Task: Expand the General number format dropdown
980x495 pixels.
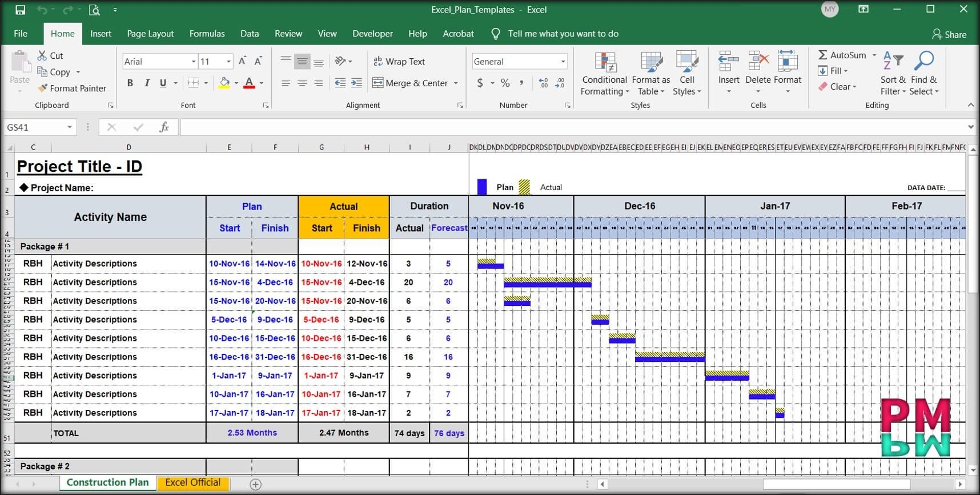Action: point(563,62)
